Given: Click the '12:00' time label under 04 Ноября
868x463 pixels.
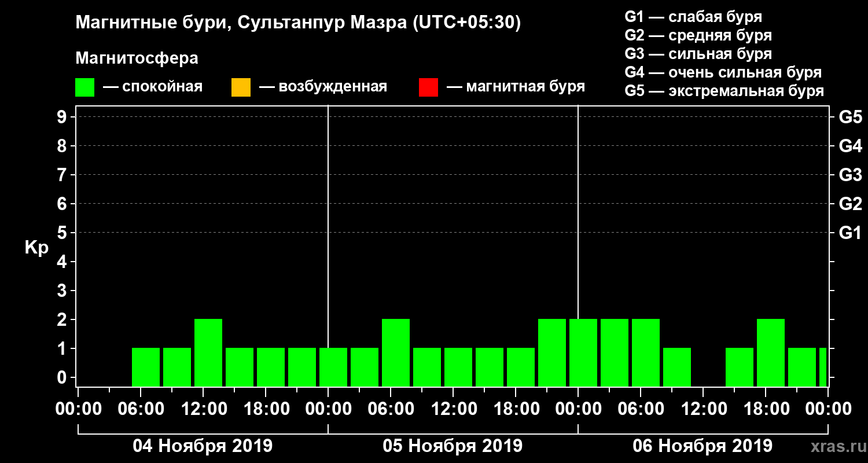Looking at the screenshot, I should pyautogui.click(x=203, y=409).
